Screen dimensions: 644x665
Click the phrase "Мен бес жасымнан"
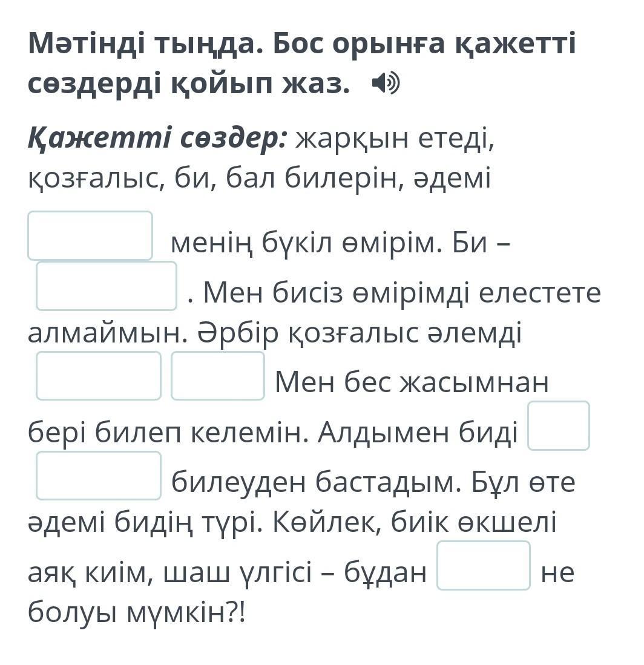412,382
